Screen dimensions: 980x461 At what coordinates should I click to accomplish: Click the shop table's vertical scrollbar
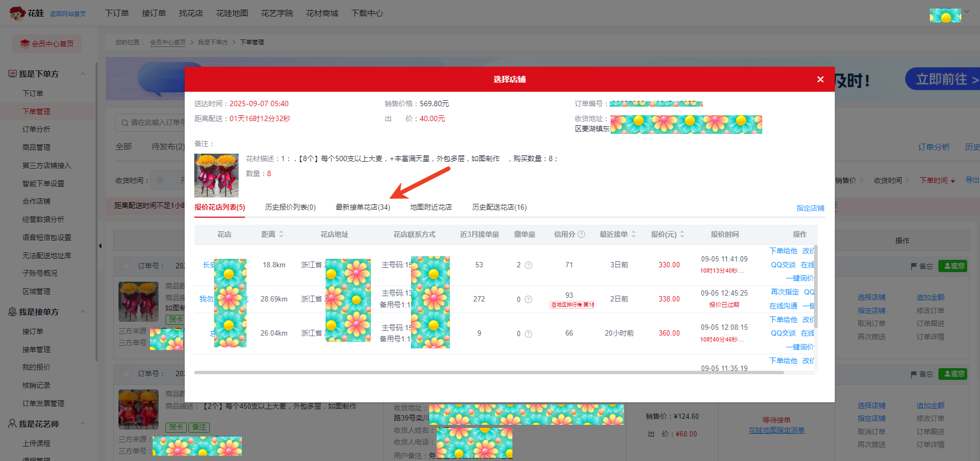click(x=816, y=287)
